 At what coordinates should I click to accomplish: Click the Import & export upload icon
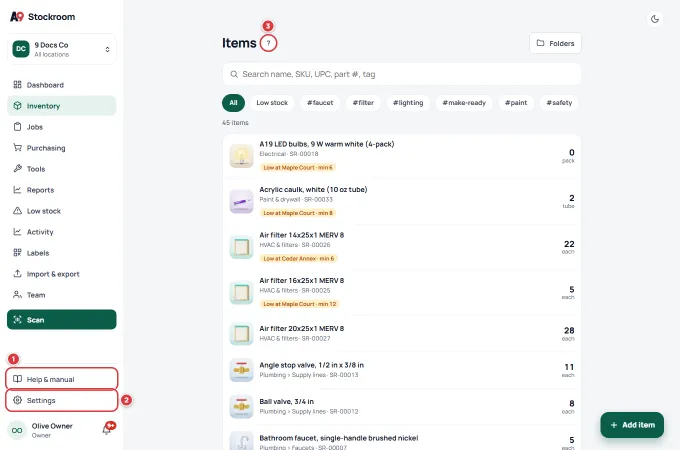[17, 274]
